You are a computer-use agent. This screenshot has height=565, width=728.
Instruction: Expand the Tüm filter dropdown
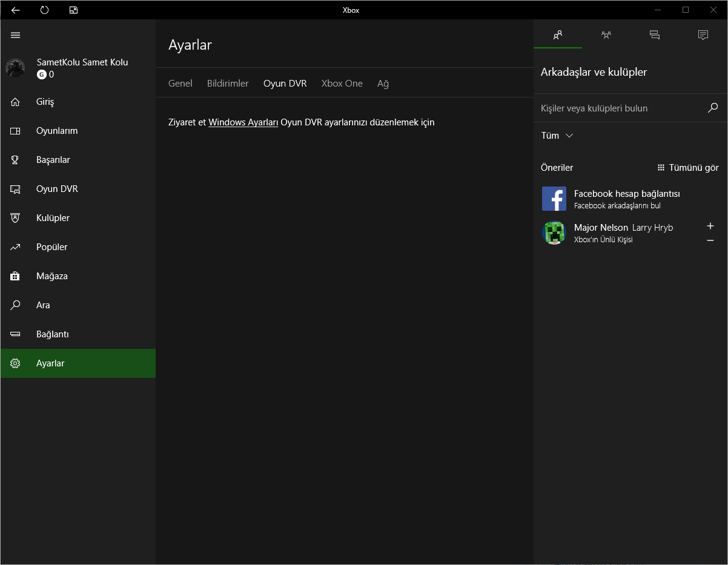tap(557, 136)
